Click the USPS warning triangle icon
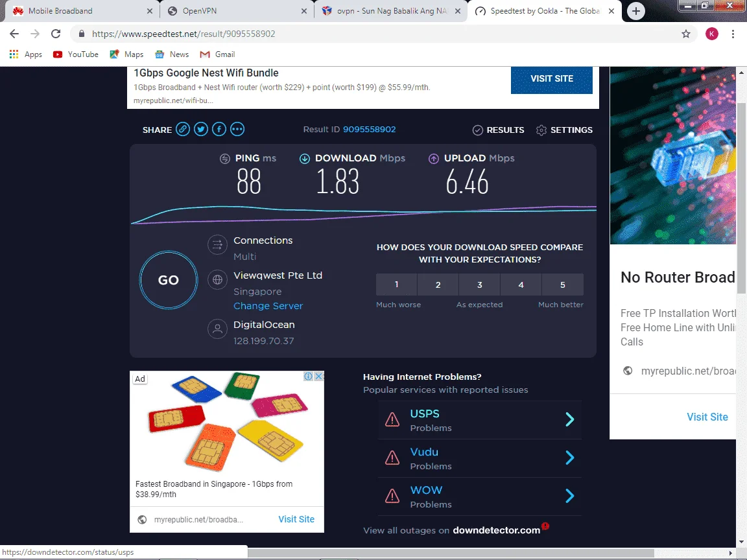This screenshot has height=560, width=747. pos(392,419)
